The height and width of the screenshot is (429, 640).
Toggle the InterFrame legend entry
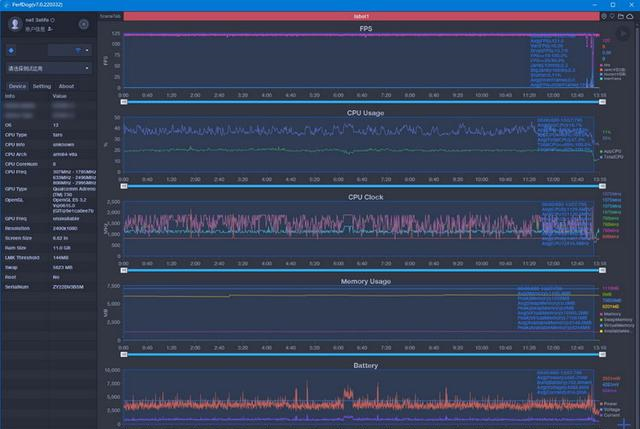point(611,79)
